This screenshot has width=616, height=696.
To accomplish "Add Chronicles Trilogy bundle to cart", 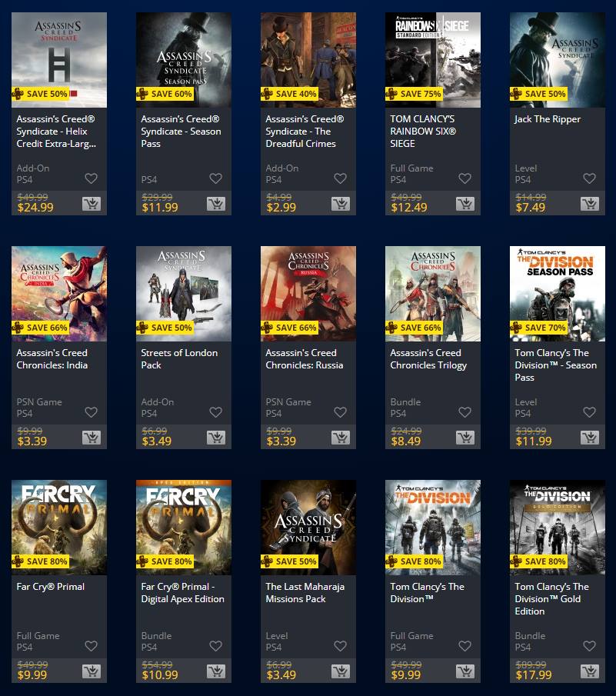I will (465, 438).
